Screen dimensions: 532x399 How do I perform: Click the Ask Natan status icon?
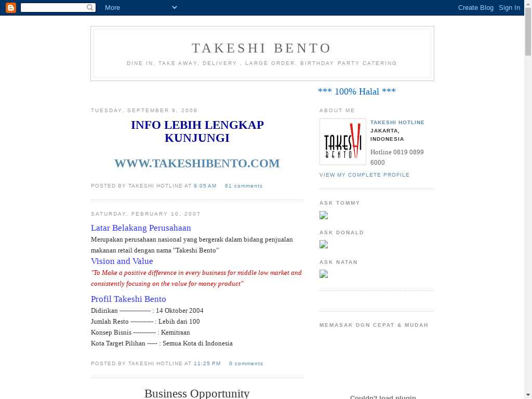tap(324, 274)
